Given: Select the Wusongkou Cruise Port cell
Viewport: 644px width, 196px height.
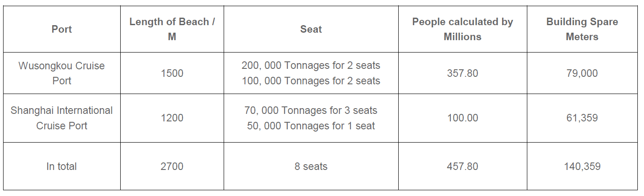Looking at the screenshot, I should coord(61,73).
